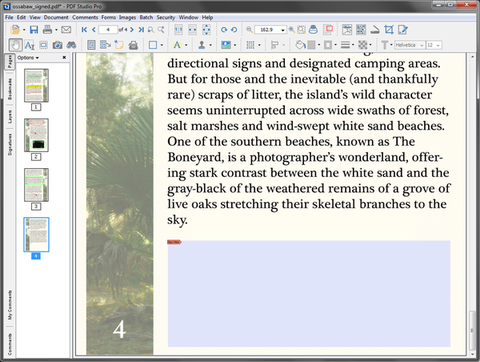Open the Security menu
Image resolution: width=480 pixels, height=362 pixels.
[x=166, y=17]
